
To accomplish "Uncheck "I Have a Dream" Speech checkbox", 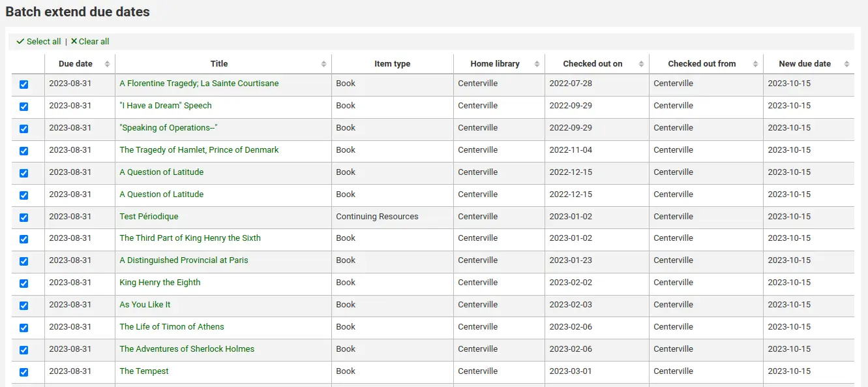I will pyautogui.click(x=24, y=107).
